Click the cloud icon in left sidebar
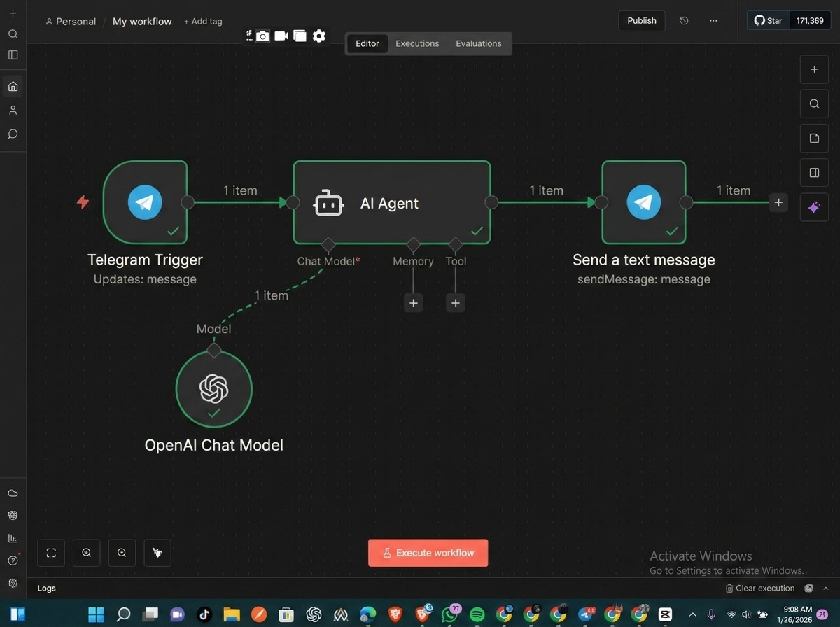This screenshot has height=627, width=840. click(x=13, y=493)
